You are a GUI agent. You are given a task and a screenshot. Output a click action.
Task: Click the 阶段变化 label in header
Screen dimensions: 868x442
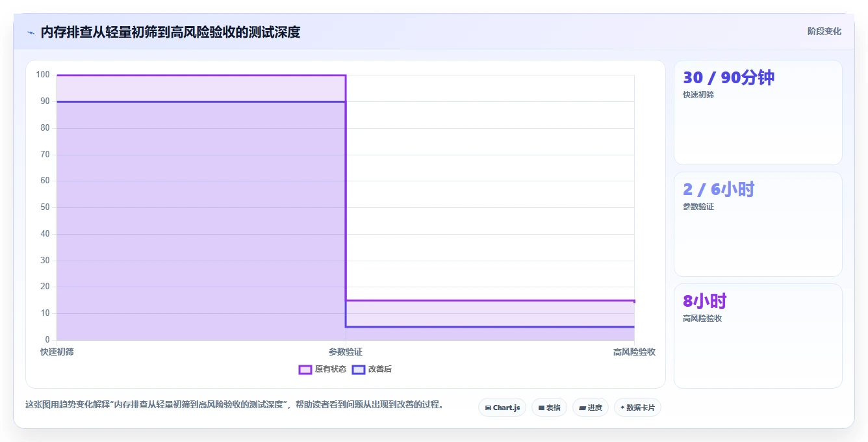pyautogui.click(x=824, y=31)
